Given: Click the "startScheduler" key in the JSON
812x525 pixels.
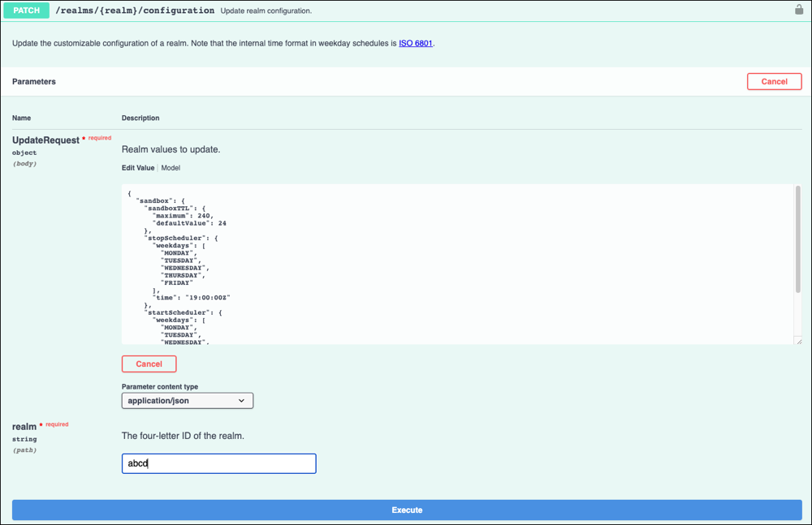Looking at the screenshot, I should point(182,312).
